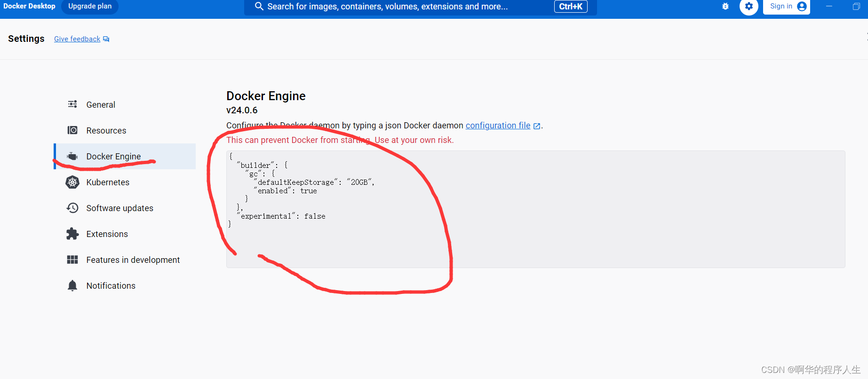Open Features in development section
Viewport: 868px width, 379px height.
pos(125,260)
